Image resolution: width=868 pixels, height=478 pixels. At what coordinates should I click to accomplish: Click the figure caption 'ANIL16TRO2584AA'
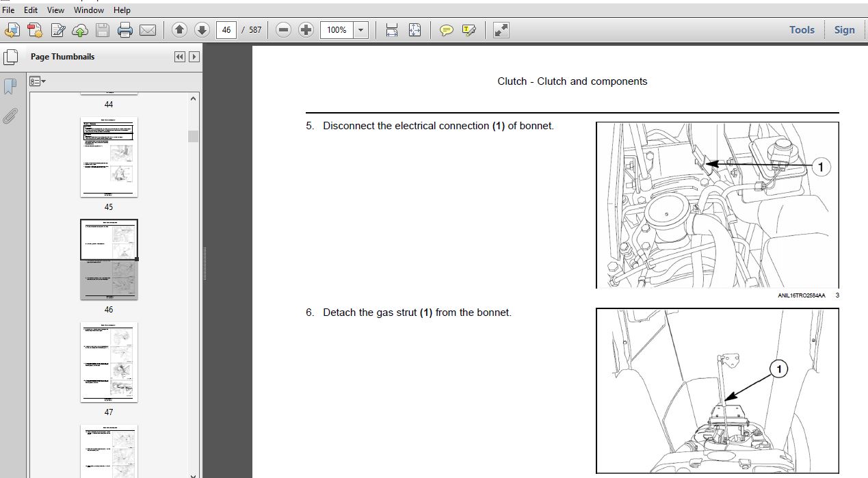[x=801, y=295]
